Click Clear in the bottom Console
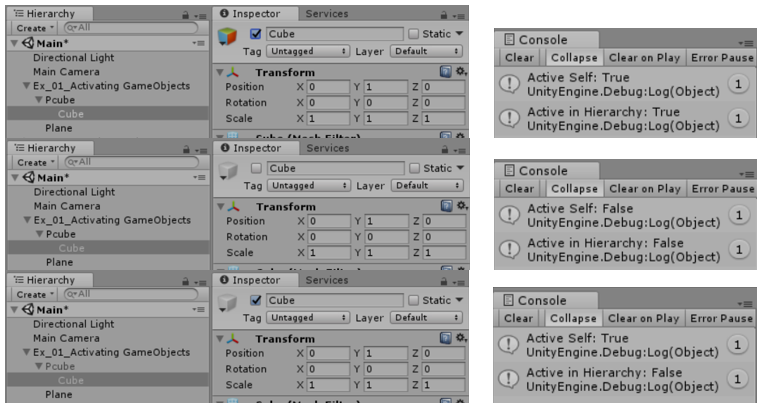The height and width of the screenshot is (410, 764). pos(518,318)
